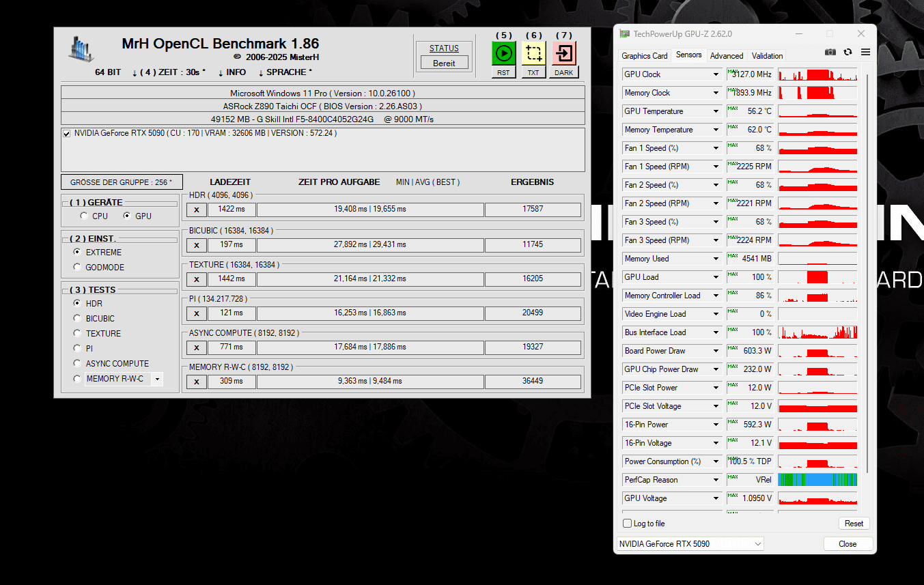Click the x button in MEMORY R-W-C row
The image size is (924, 585).
[197, 382]
